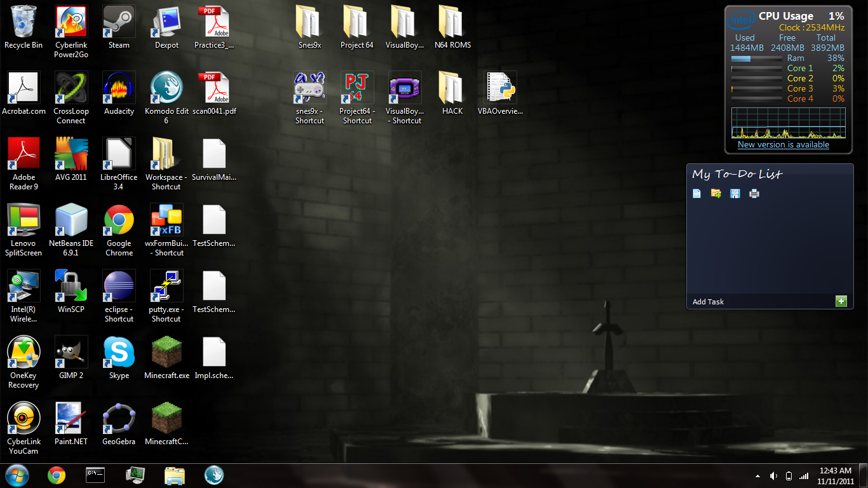Open Windows Explorer from the taskbar
Image resolution: width=868 pixels, height=488 pixels.
(x=174, y=475)
